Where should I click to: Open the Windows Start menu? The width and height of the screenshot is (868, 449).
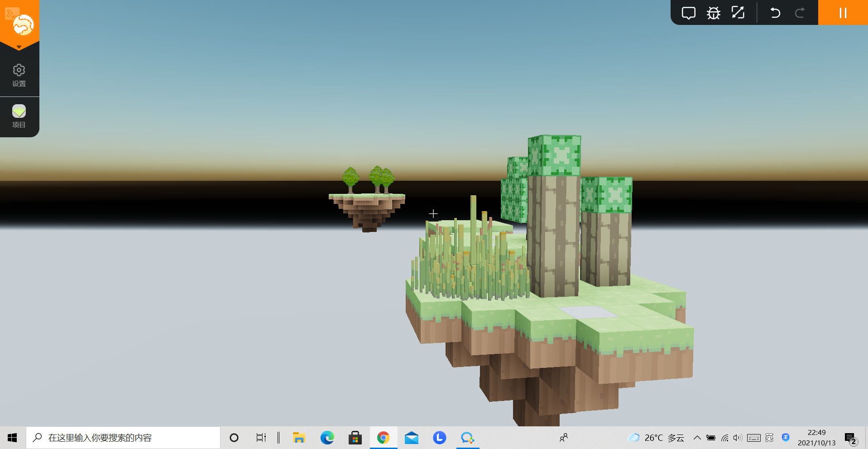click(x=13, y=438)
